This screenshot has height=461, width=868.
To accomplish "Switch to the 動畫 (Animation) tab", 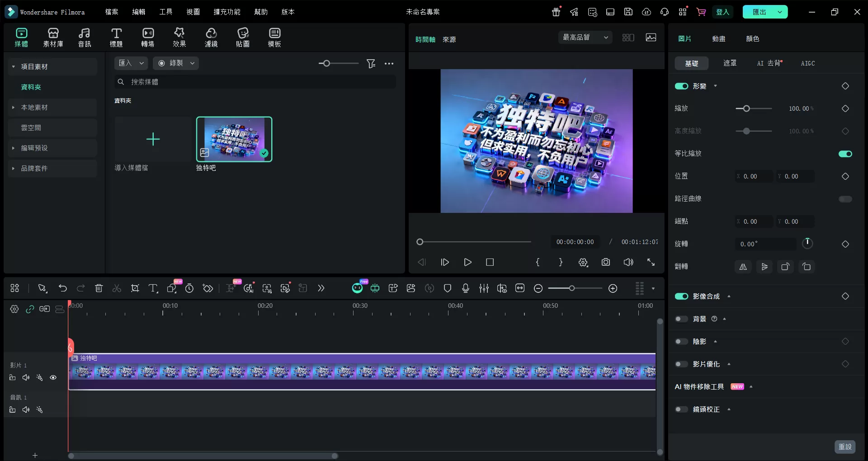I will coord(718,39).
